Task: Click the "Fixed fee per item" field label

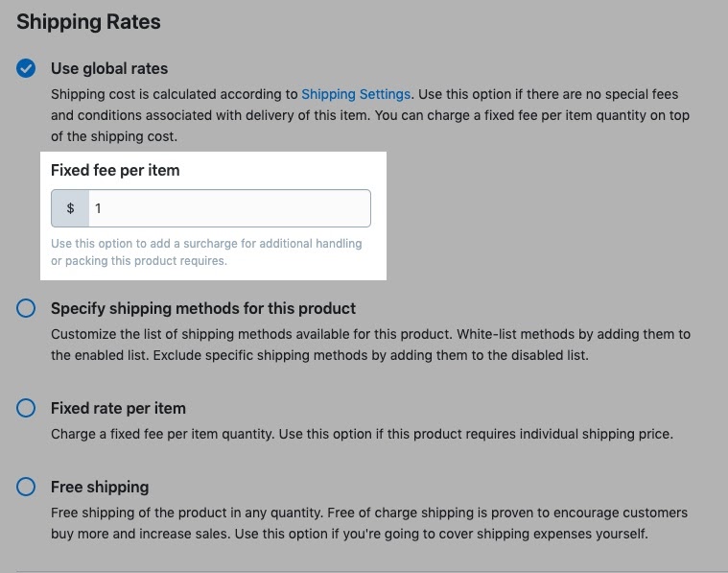Action: [115, 170]
